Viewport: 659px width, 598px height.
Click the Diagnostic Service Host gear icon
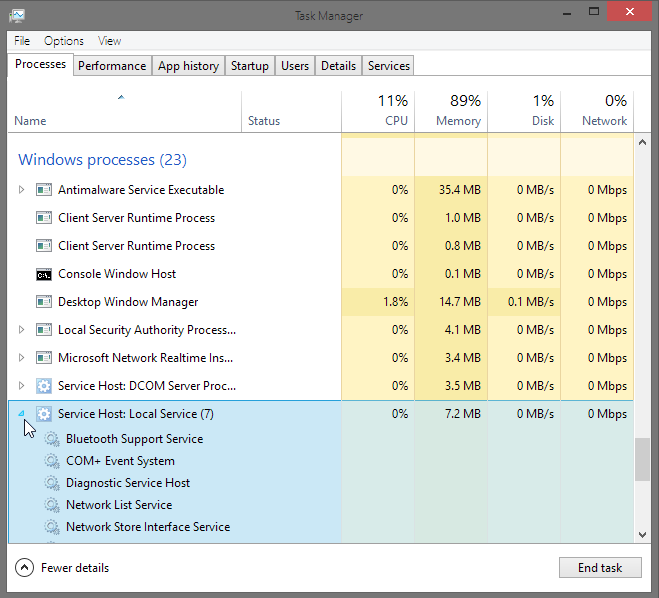52,483
